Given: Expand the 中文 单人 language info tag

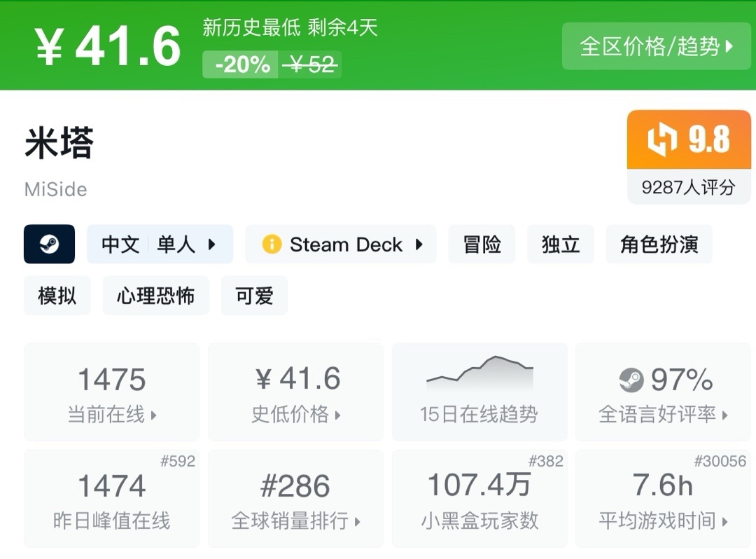Looking at the screenshot, I should (160, 244).
